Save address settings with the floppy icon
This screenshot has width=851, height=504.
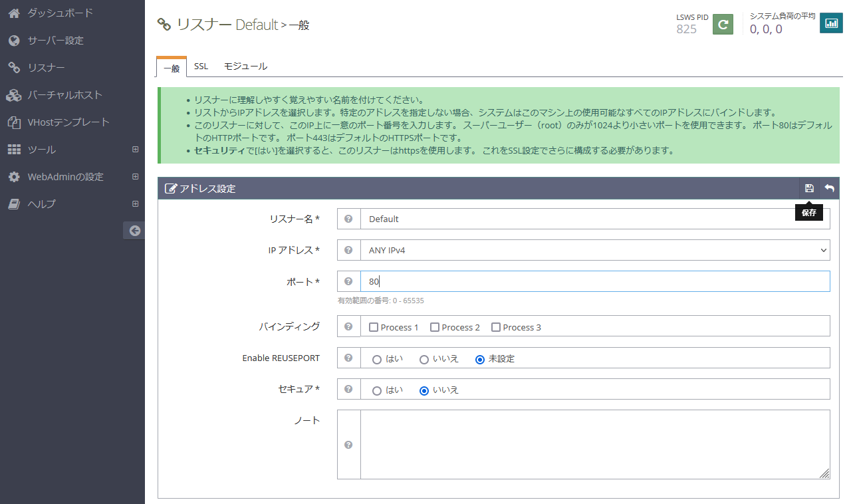809,188
